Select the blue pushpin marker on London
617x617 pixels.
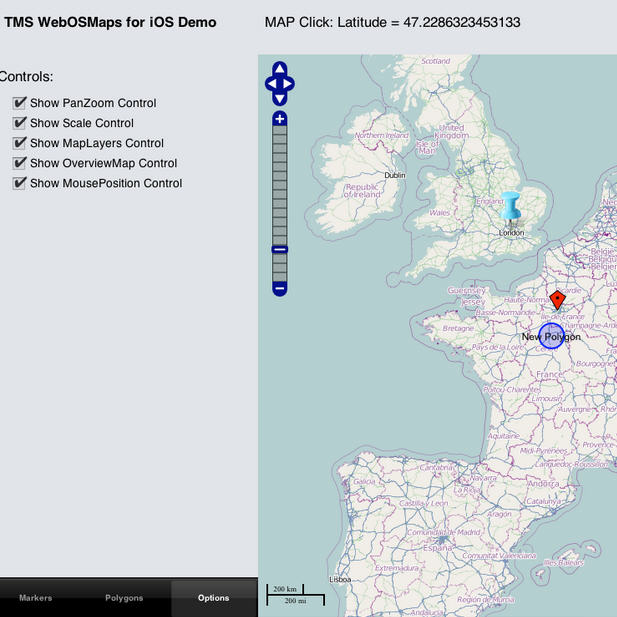(511, 207)
